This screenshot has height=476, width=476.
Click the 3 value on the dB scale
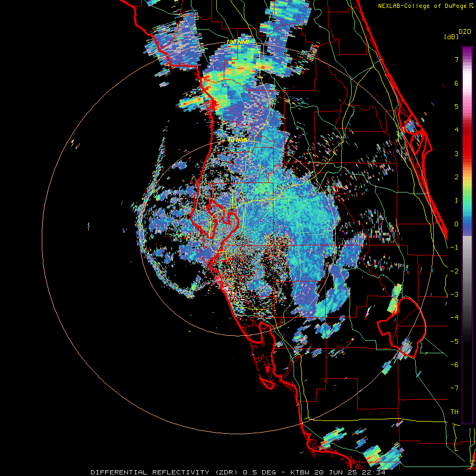click(456, 153)
